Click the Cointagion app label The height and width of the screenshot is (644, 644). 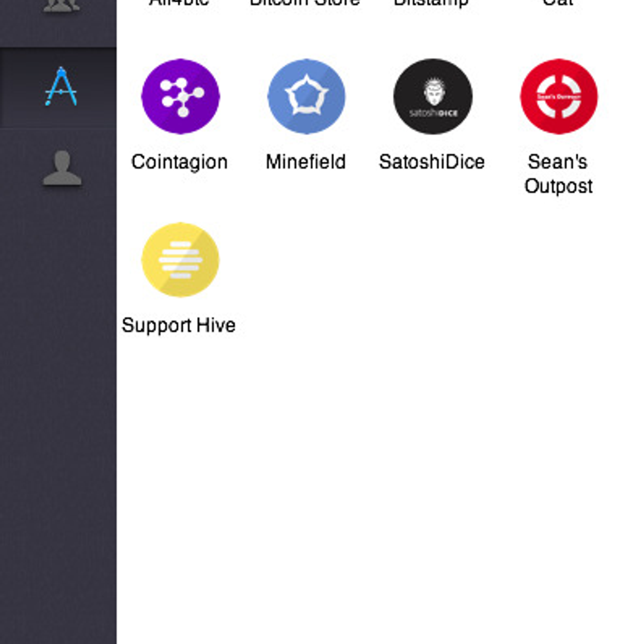(180, 162)
